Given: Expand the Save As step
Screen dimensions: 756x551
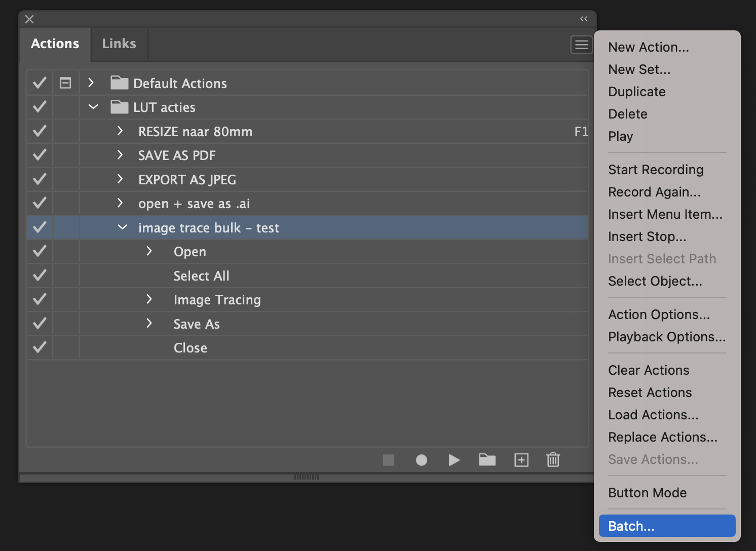Looking at the screenshot, I should tap(149, 323).
